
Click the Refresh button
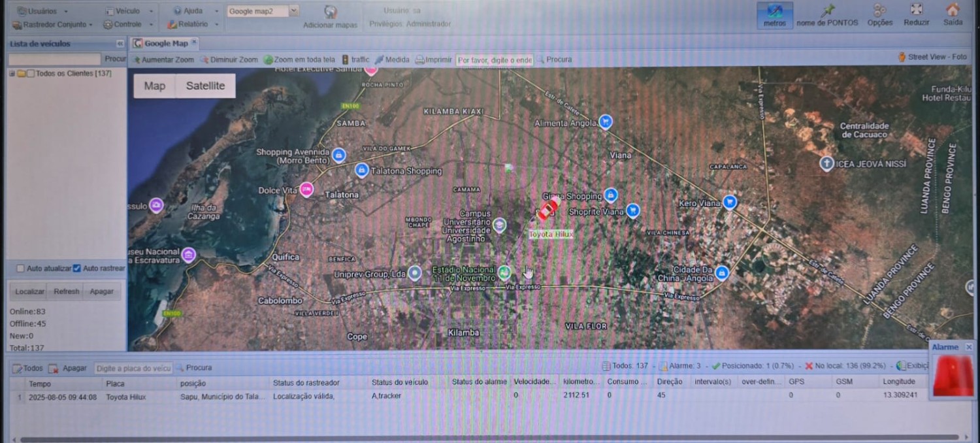pos(66,291)
